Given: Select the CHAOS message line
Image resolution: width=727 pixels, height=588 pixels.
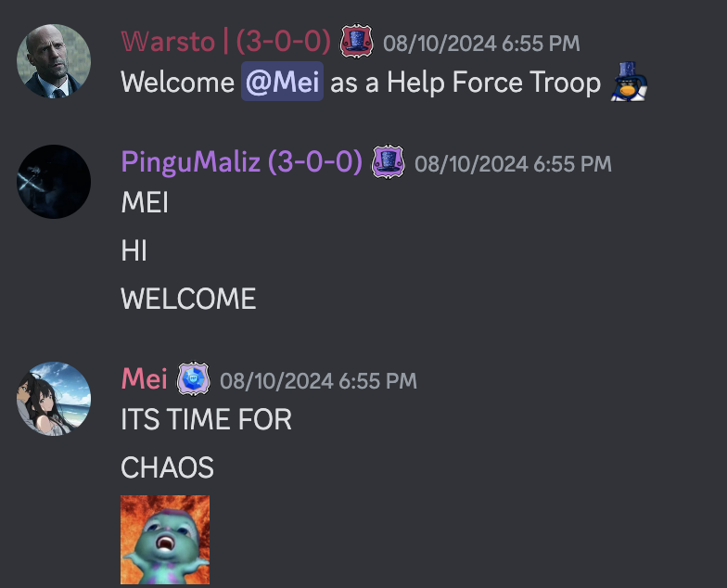Looking at the screenshot, I should pos(167,467).
